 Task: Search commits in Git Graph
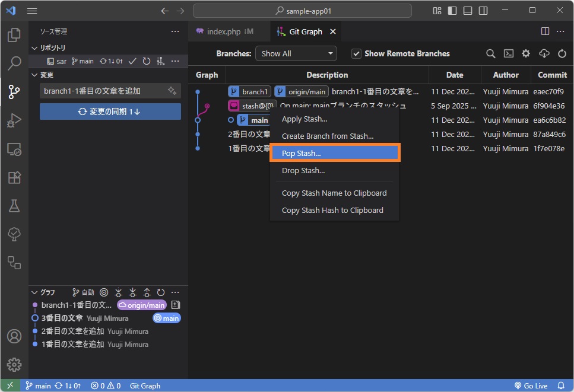490,54
